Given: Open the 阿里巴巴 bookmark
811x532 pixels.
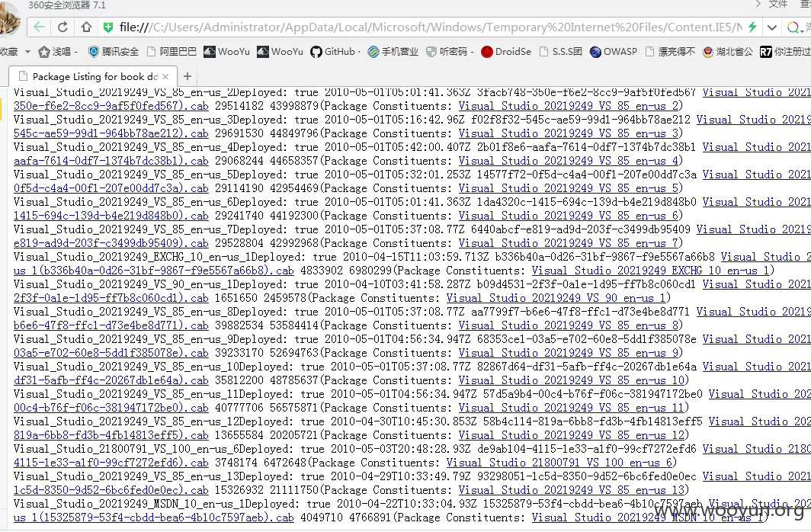Looking at the screenshot, I should point(171,52).
